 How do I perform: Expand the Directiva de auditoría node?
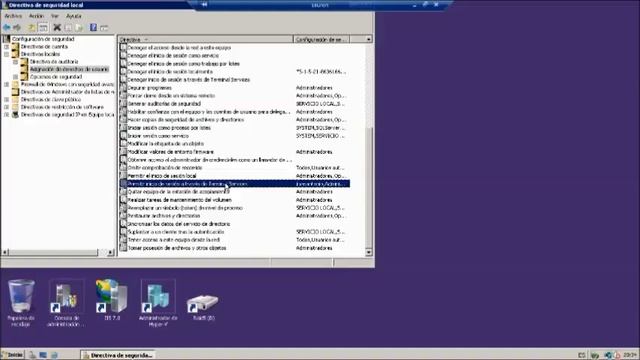(x=16, y=62)
